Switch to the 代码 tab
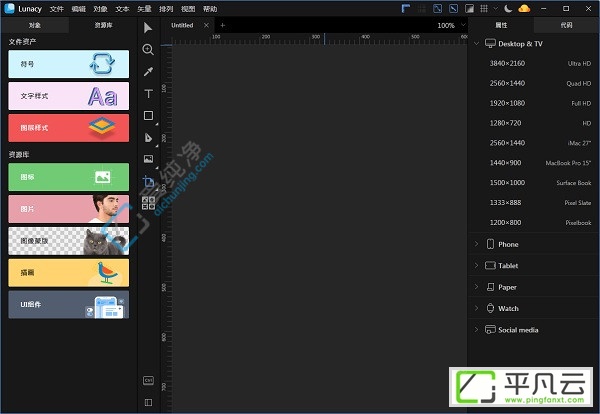The image size is (600, 414). pyautogui.click(x=566, y=25)
